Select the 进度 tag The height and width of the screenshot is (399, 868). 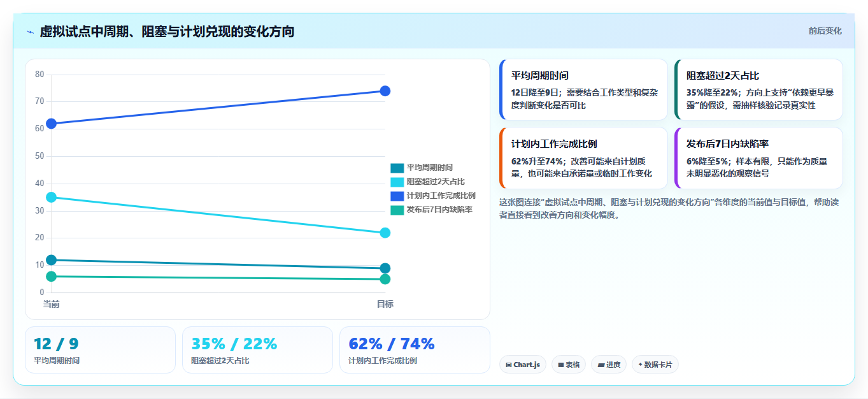(x=609, y=365)
